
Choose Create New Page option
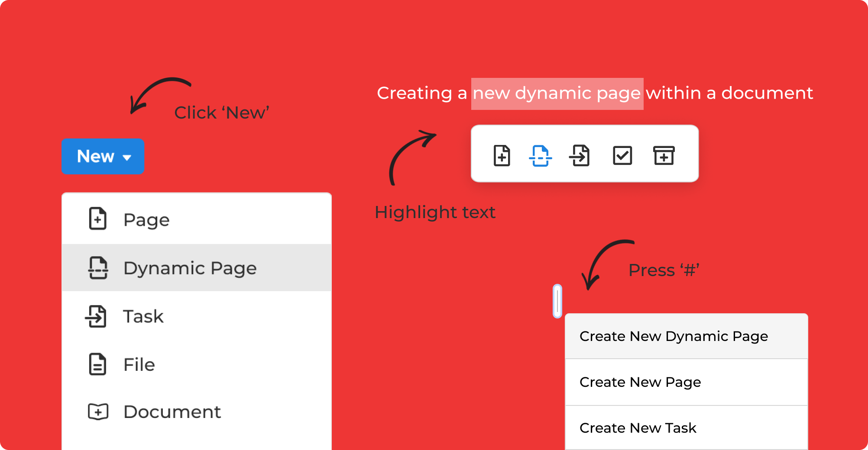[x=640, y=382]
